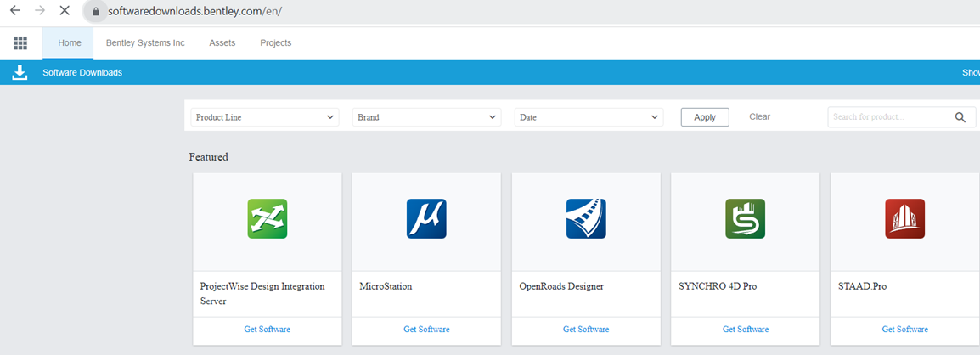
Task: Click the search magnifier icon
Action: click(960, 117)
